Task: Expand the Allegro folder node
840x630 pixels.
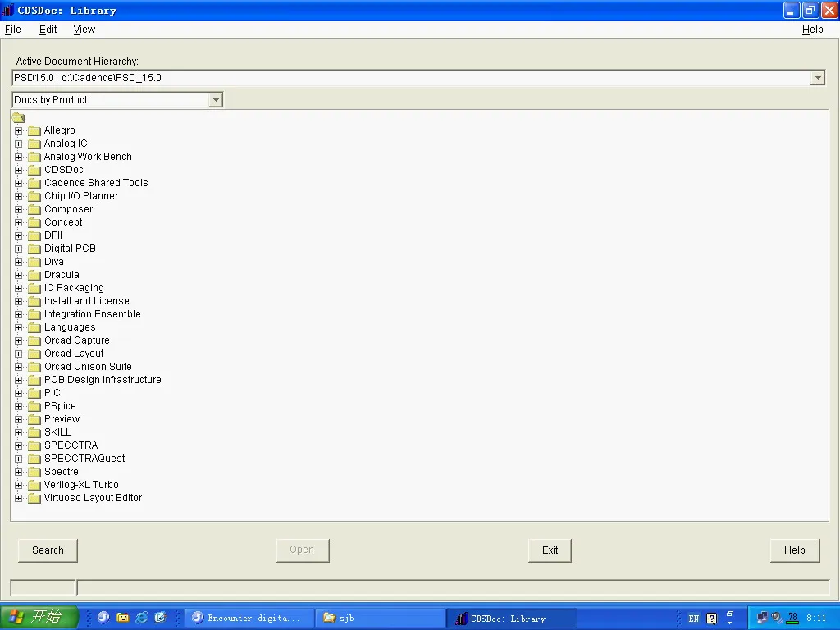Action: click(x=18, y=130)
